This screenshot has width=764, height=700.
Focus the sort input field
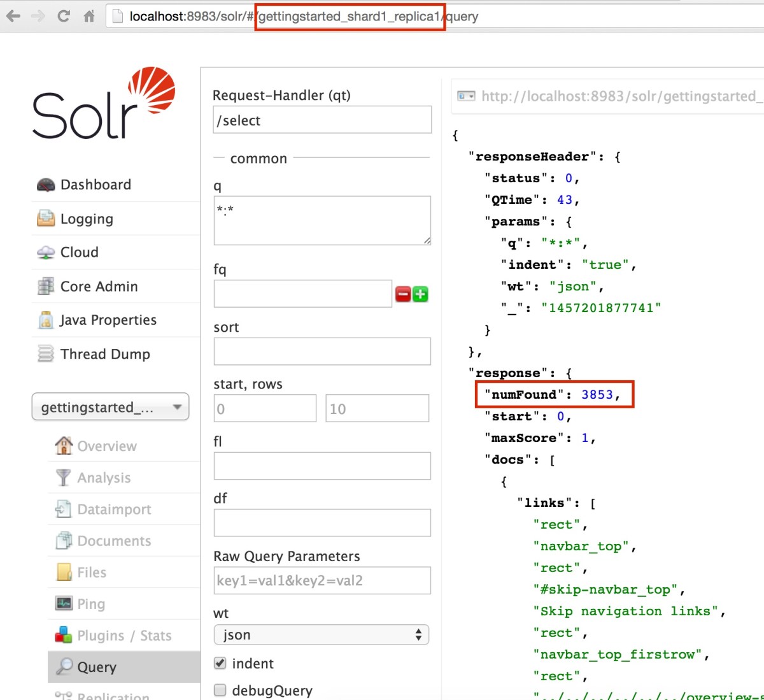point(322,351)
